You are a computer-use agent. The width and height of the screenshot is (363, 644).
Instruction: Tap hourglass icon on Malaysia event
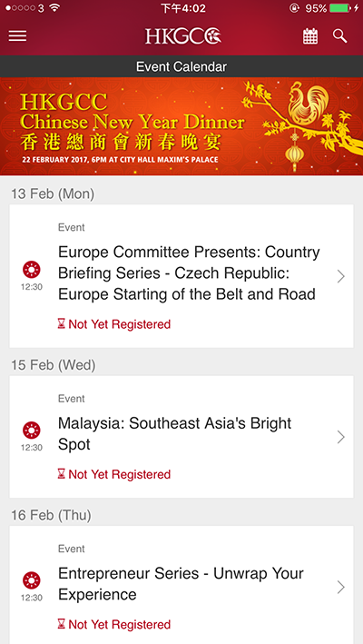tap(61, 474)
